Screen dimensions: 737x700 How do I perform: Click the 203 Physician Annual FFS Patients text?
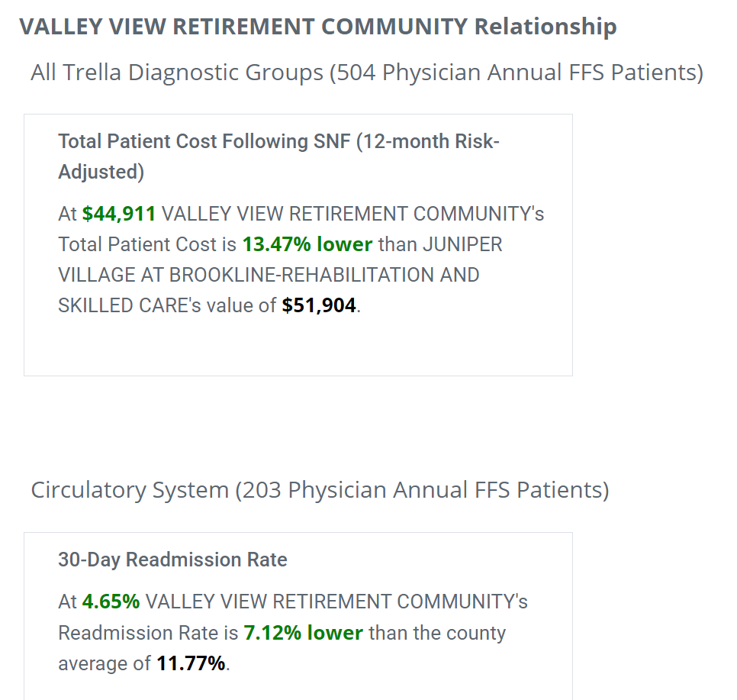click(x=422, y=490)
